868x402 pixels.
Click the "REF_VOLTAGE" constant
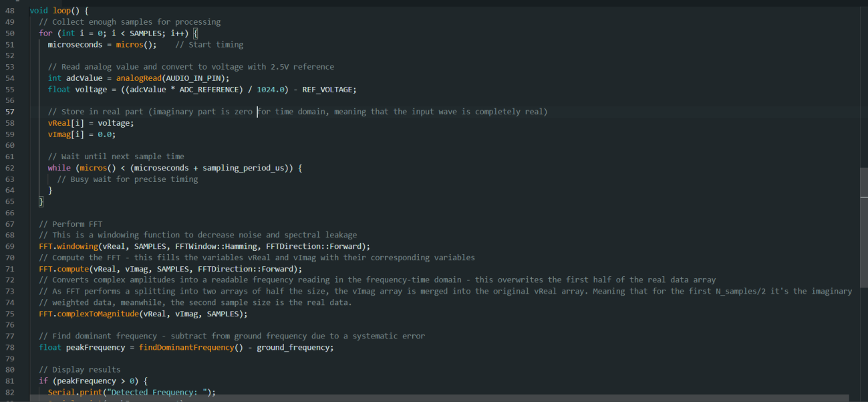pyautogui.click(x=327, y=90)
